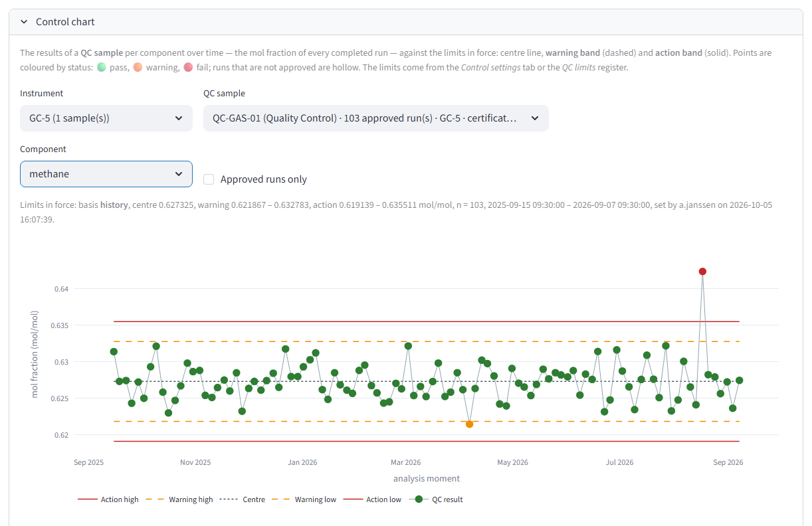Toggle Centre line in the chart legend

coord(243,499)
